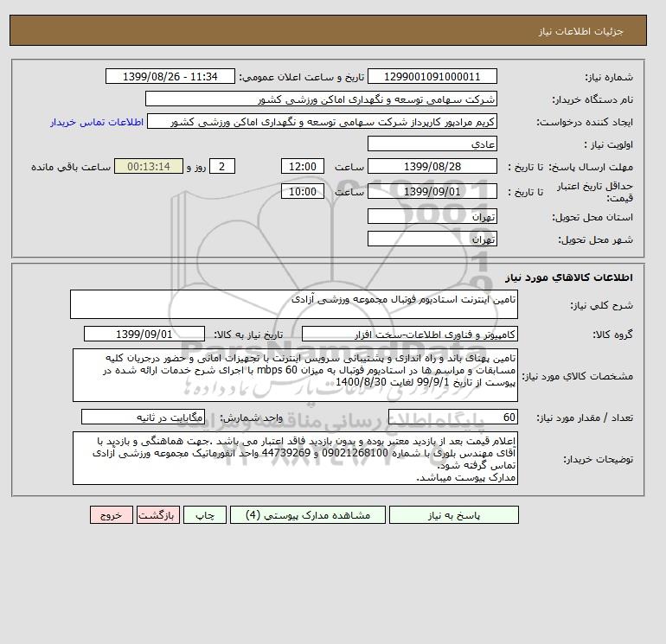Click the تاریخ و ساعت اعلان عمومی label
This screenshot has width=666, height=644.
click(302, 77)
